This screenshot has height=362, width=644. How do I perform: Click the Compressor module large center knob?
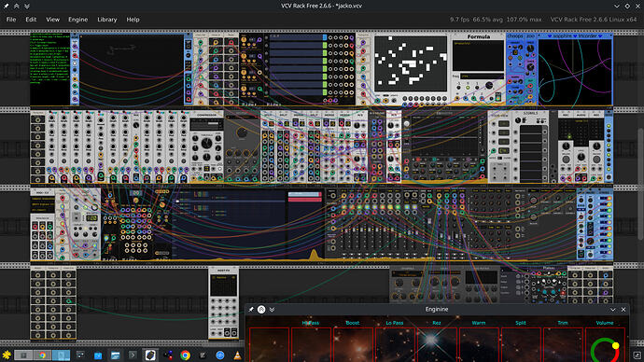pyautogui.click(x=206, y=143)
